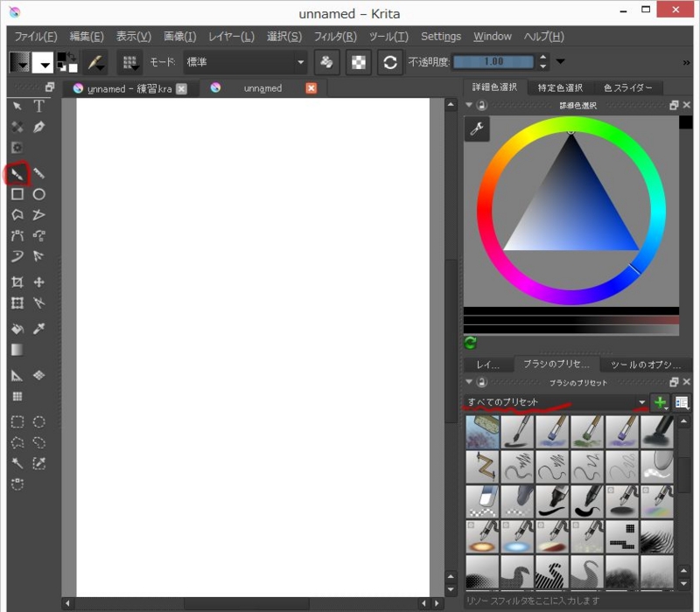700x612 pixels.
Task: Select the sponge texture brush preset thumbnail
Action: click(x=482, y=432)
